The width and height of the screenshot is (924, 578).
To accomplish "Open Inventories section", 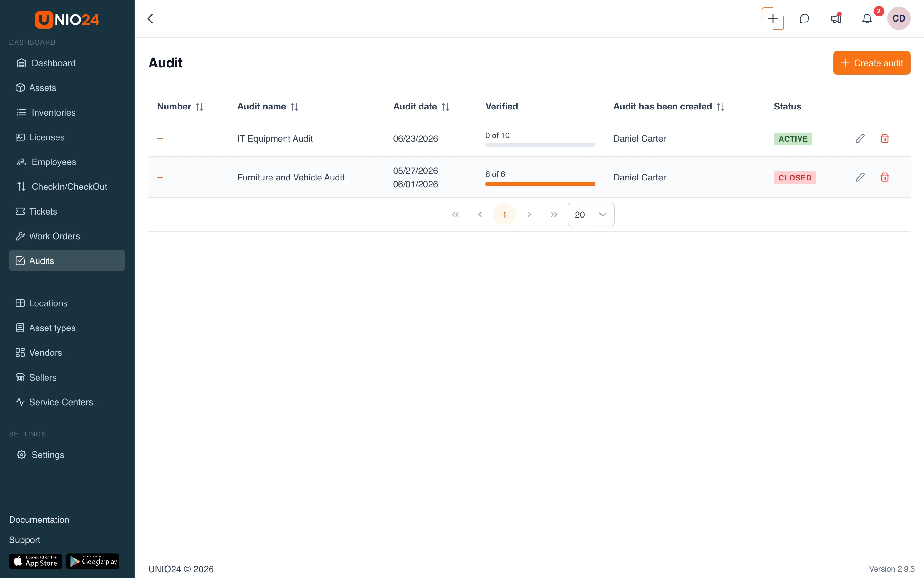I will pos(67,112).
